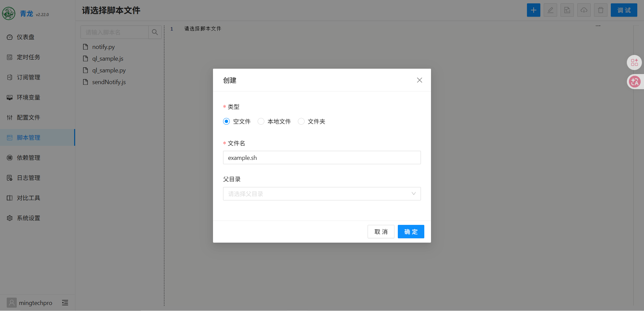This screenshot has width=644, height=311.
Task: Click file icon beside sendNotify.js
Action: [x=86, y=82]
